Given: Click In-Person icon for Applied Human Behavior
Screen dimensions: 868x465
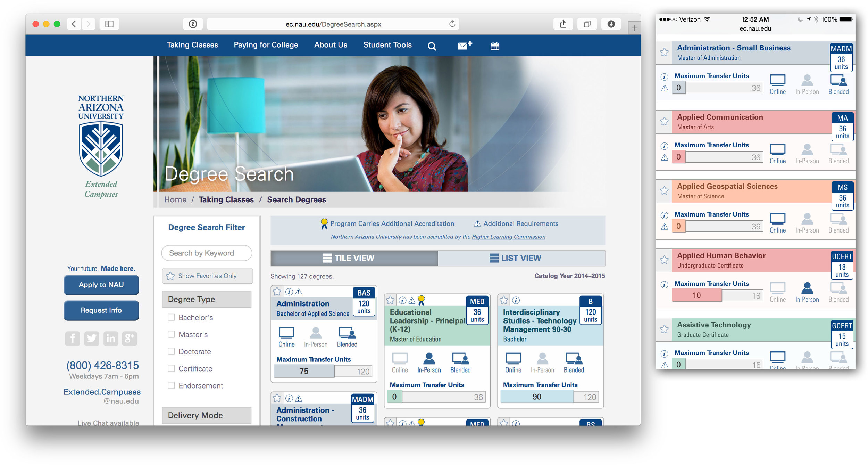Looking at the screenshot, I should (807, 292).
